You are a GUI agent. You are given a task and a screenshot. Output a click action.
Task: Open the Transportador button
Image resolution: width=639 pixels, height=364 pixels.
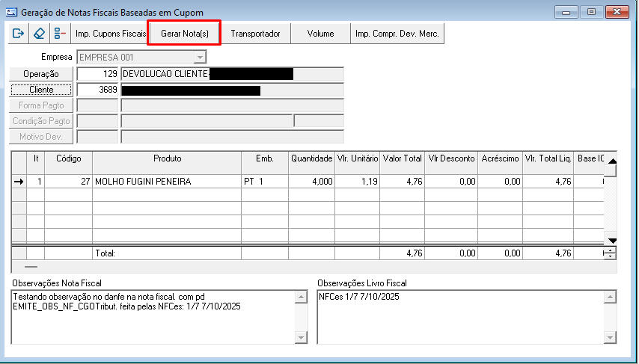(x=255, y=34)
